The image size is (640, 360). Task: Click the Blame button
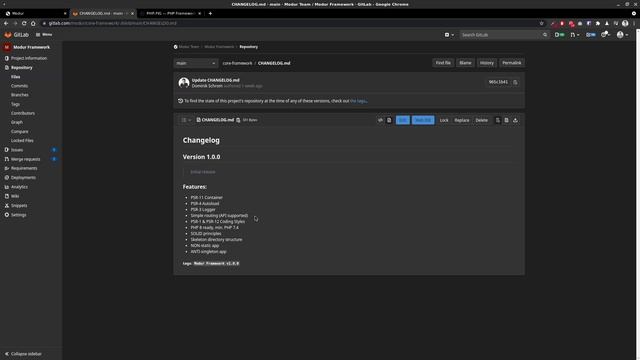[465, 63]
